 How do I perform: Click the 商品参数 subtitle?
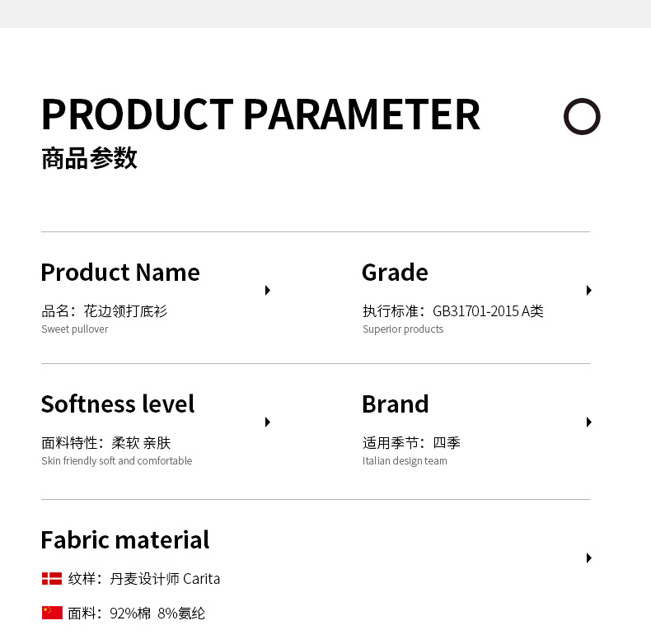tap(89, 158)
